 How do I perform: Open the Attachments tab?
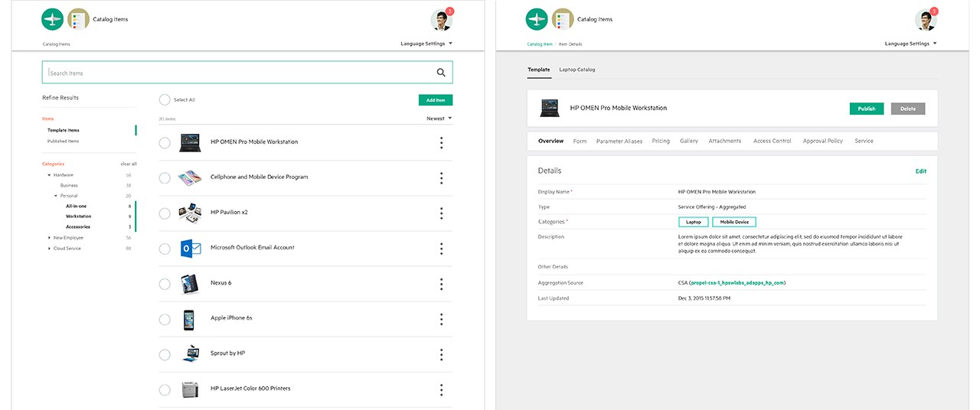(x=725, y=141)
